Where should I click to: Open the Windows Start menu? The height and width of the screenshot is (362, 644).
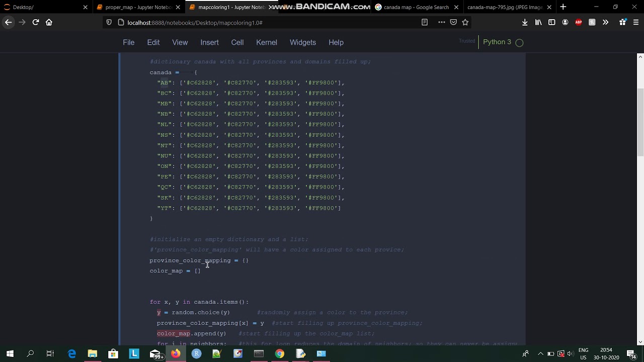coord(10,353)
